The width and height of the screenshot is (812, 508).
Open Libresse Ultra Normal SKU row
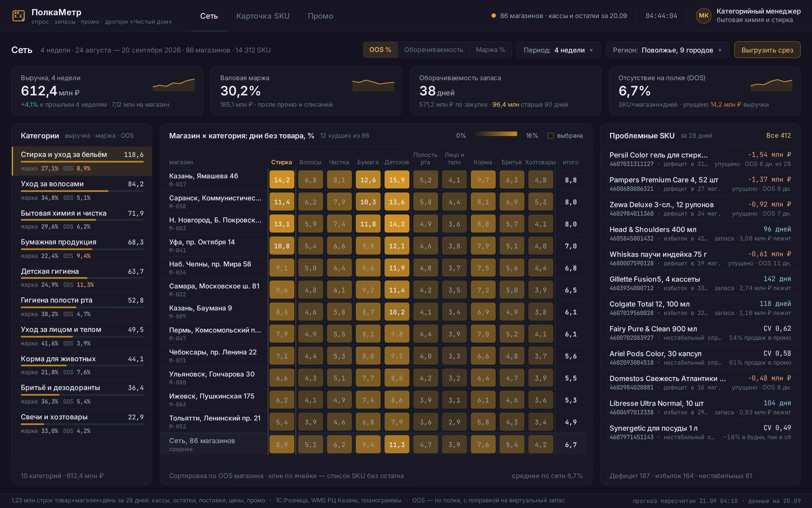pyautogui.click(x=700, y=408)
